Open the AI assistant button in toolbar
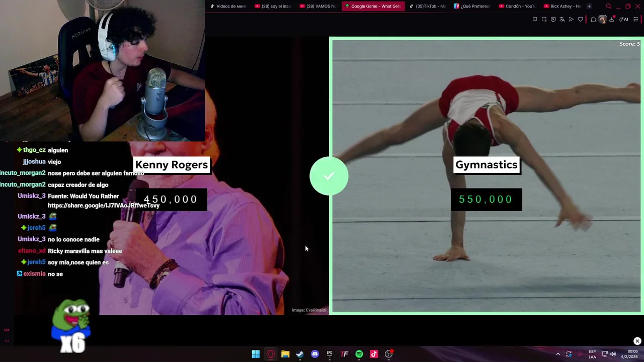The width and height of the screenshot is (644, 362). 623,19
